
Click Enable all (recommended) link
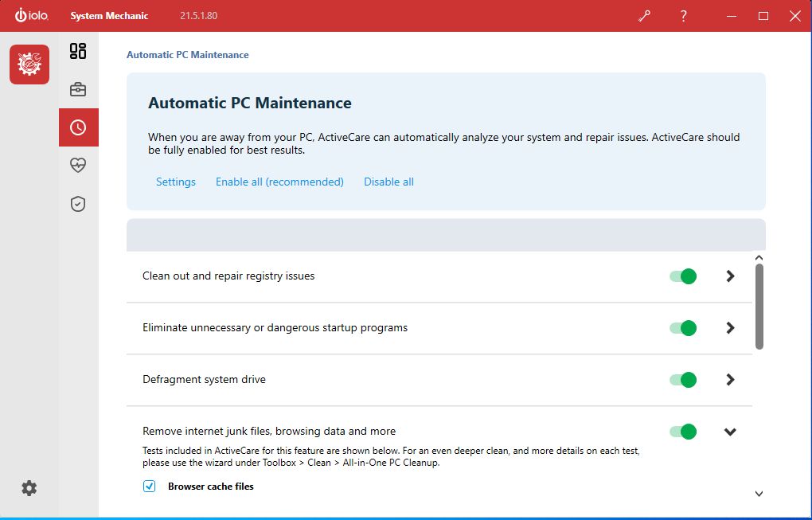tap(279, 182)
